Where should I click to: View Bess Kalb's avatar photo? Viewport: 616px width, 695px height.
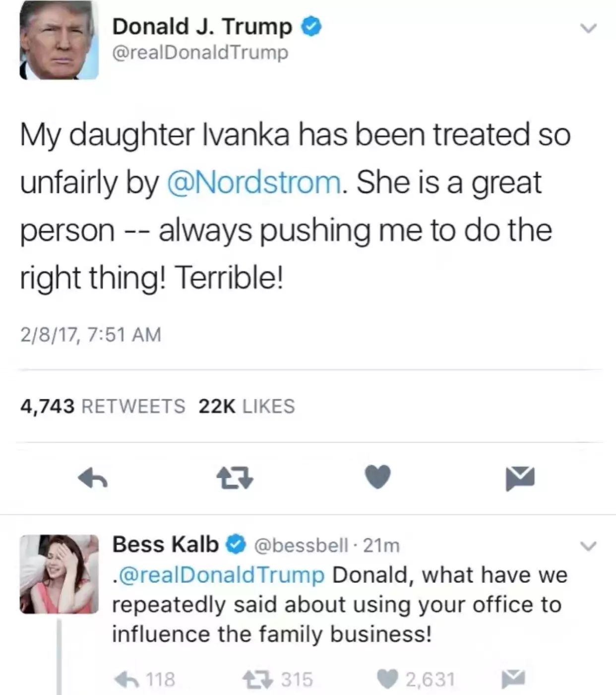(59, 574)
